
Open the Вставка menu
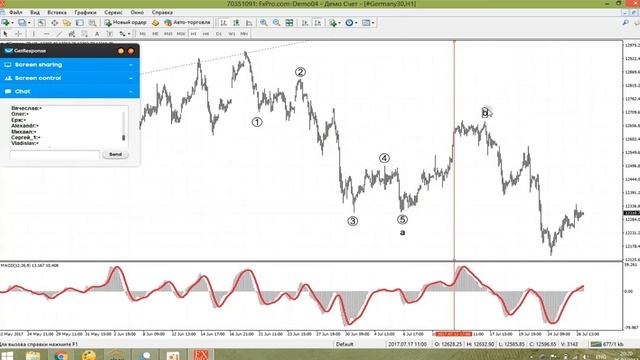coord(57,13)
